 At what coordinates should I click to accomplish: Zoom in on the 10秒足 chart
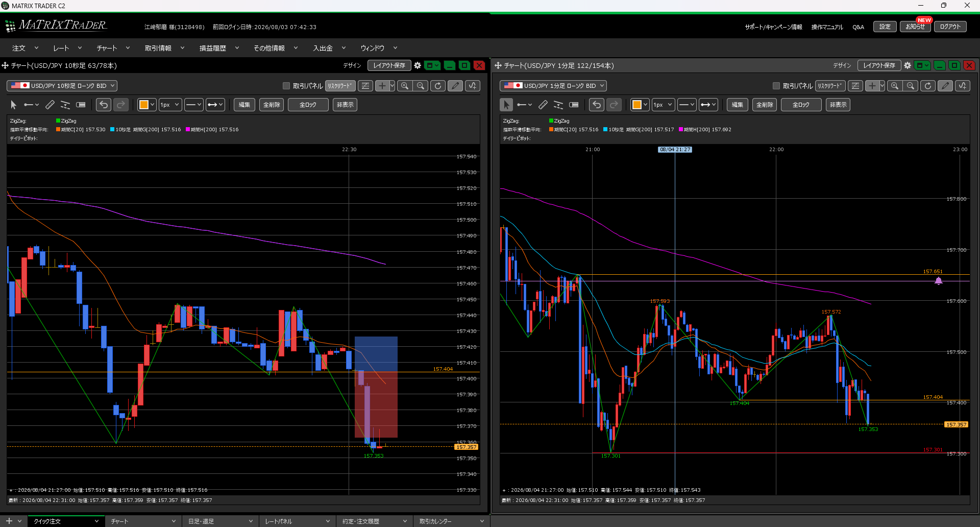(x=405, y=86)
